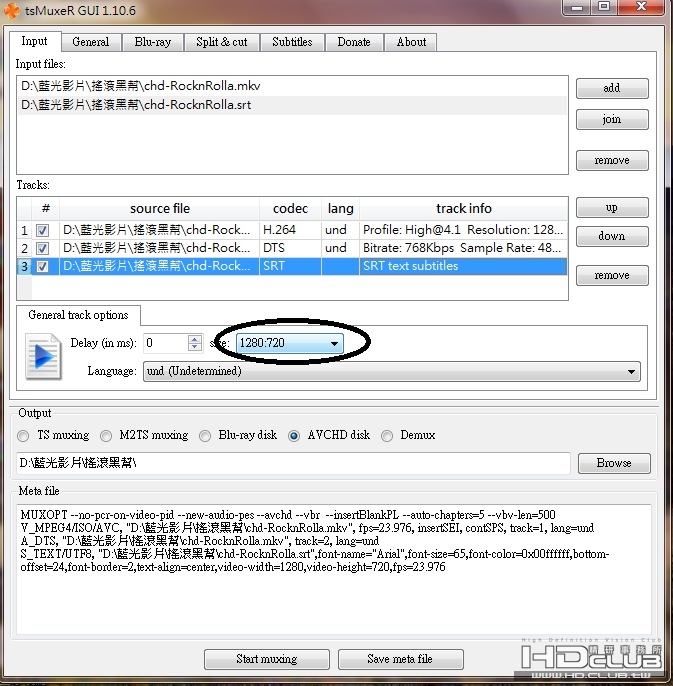Image resolution: width=673 pixels, height=686 pixels.
Task: Maximize the tsMuxeR window
Action: coord(604,7)
